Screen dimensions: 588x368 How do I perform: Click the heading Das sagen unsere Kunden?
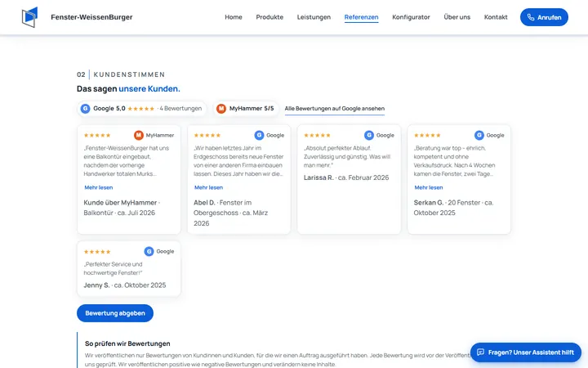click(128, 89)
